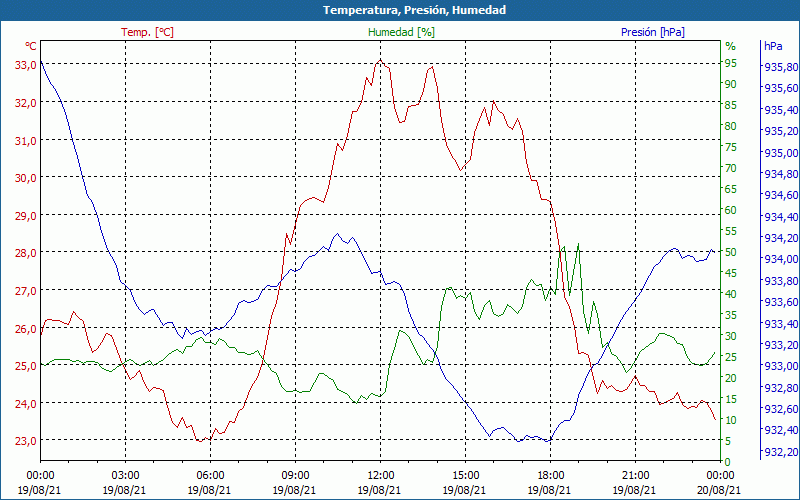Click the 934,20 pressure axis value

[781, 238]
